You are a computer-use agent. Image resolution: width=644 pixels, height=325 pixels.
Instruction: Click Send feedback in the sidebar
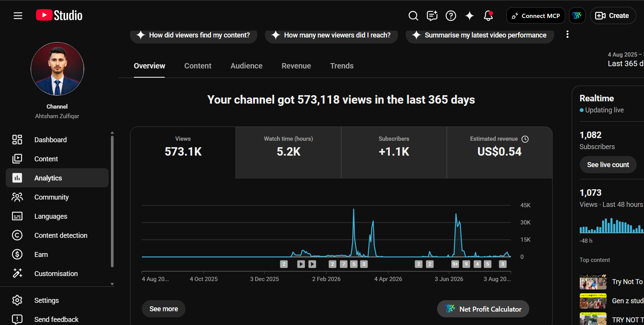click(x=57, y=320)
